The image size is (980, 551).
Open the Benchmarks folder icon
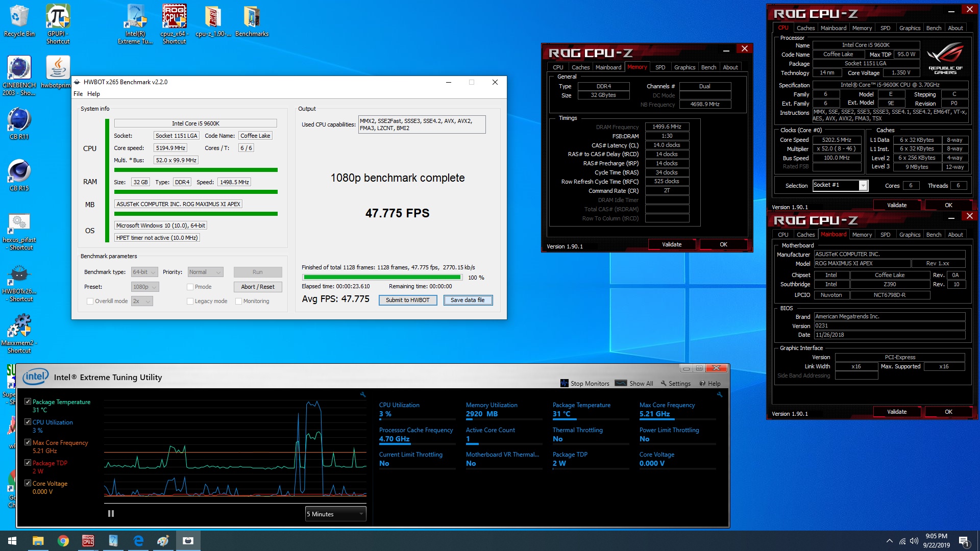point(252,20)
